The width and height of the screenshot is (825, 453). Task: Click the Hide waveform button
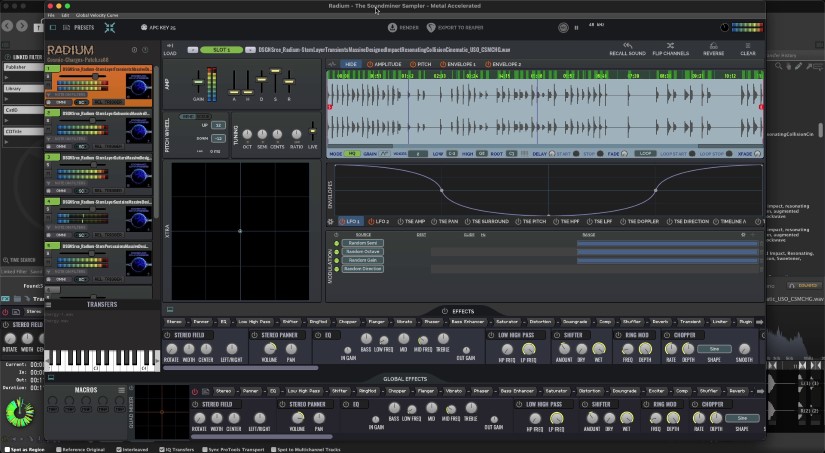tap(350, 64)
